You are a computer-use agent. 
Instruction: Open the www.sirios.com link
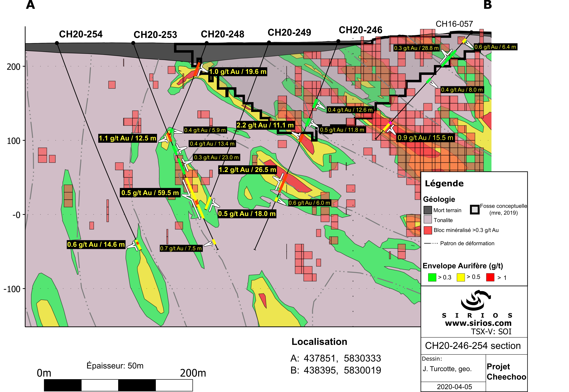click(478, 323)
